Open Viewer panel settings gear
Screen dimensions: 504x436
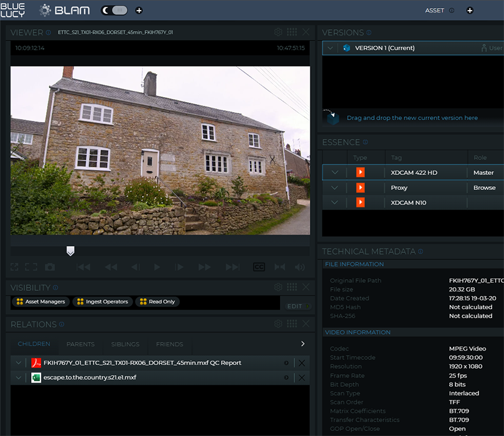point(278,32)
